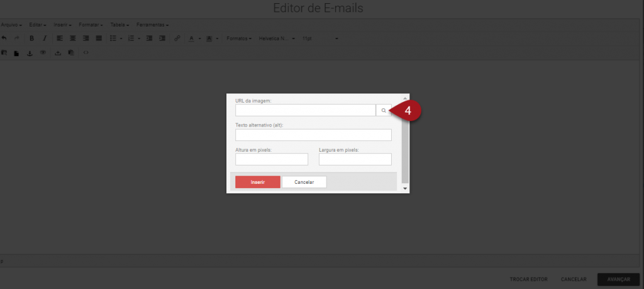Open the Helvetica font family dropdown
The height and width of the screenshot is (289, 644).
point(277,38)
